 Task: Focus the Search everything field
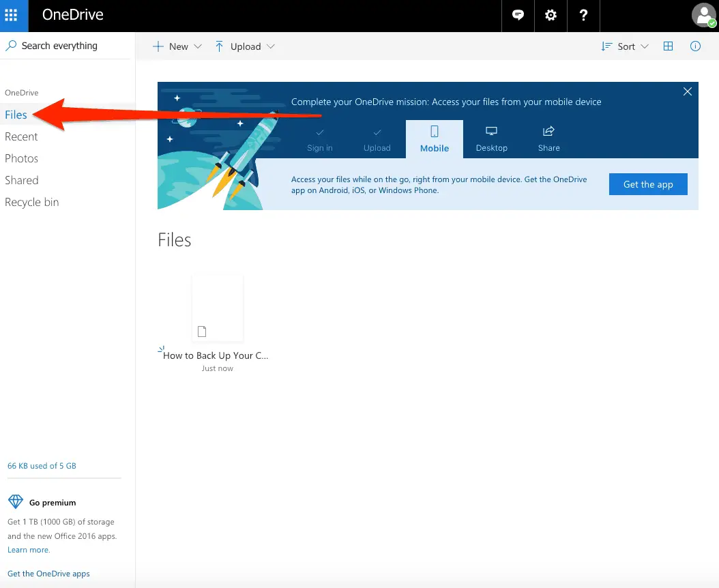pos(65,46)
